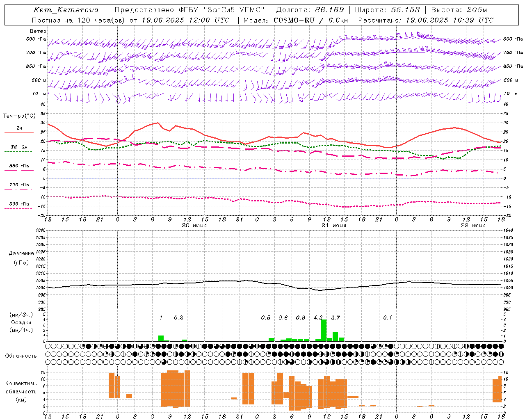Click the 2.7 precipitation total value
This screenshot has height=420, width=525.
pyautogui.click(x=336, y=318)
